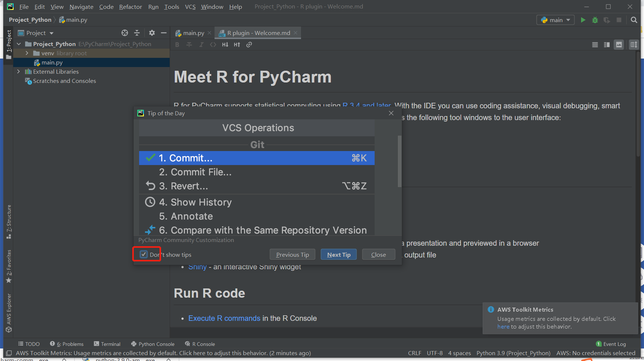Image resolution: width=644 pixels, height=361 pixels.
Task: Open the VCS menu
Action: (190, 7)
